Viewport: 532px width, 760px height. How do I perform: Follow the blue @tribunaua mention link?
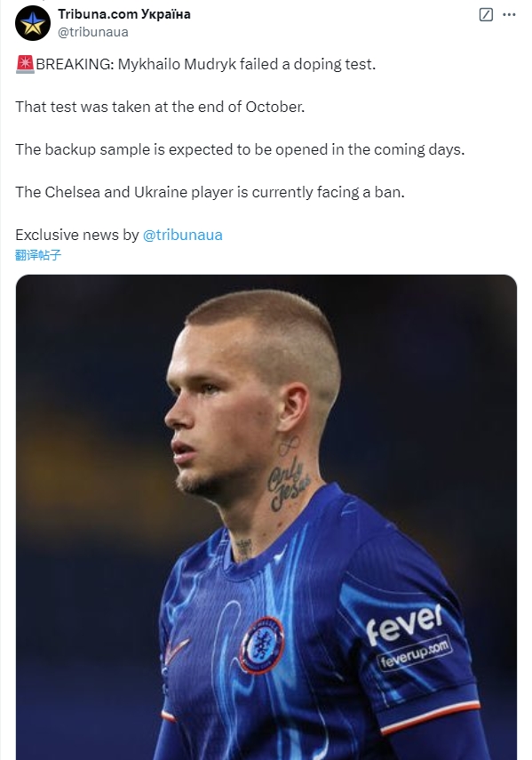[182, 235]
